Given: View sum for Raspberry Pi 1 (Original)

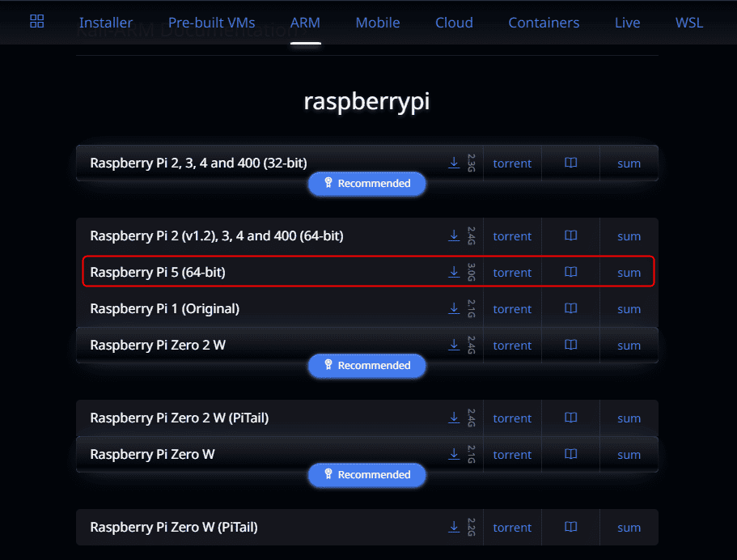Looking at the screenshot, I should 629,309.
